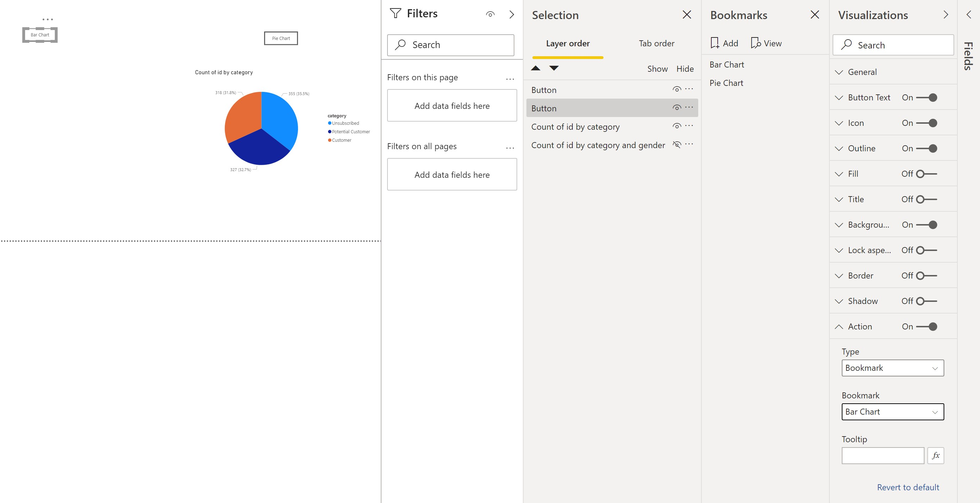
Task: Click the Pie Chart button on canvas
Action: (281, 38)
